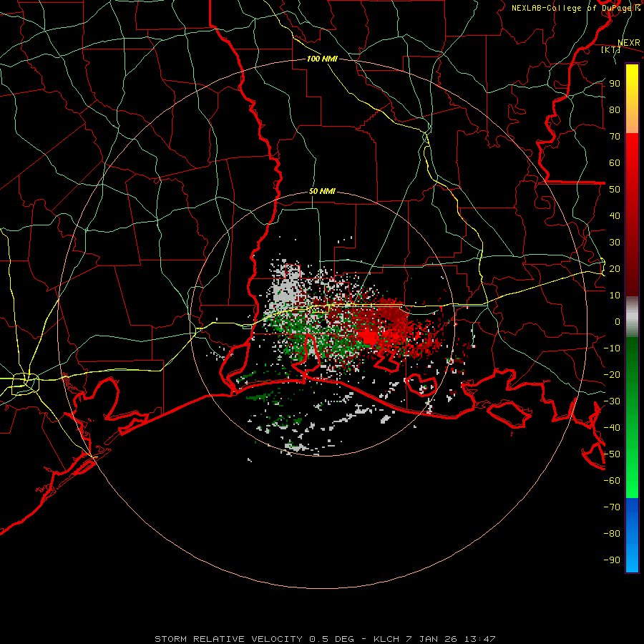
Task: Click the 90 value on the velocity scale
Action: pyautogui.click(x=615, y=84)
